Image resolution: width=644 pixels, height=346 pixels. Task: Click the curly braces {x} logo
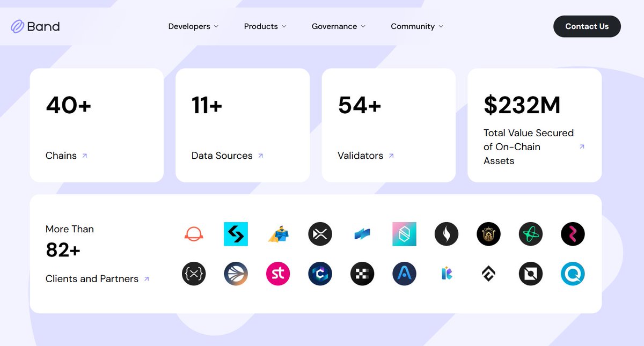click(194, 274)
